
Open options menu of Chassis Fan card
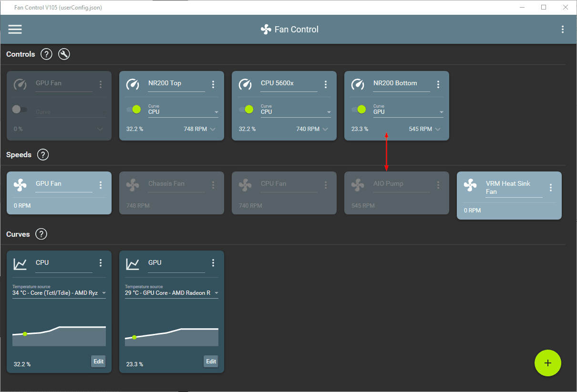tap(213, 185)
